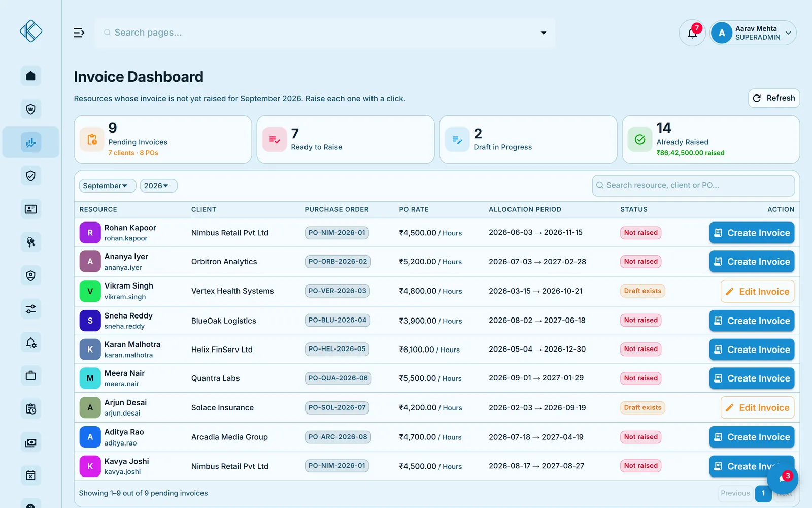Open the ID card sidebar icon
The image size is (812, 508).
pos(31,209)
